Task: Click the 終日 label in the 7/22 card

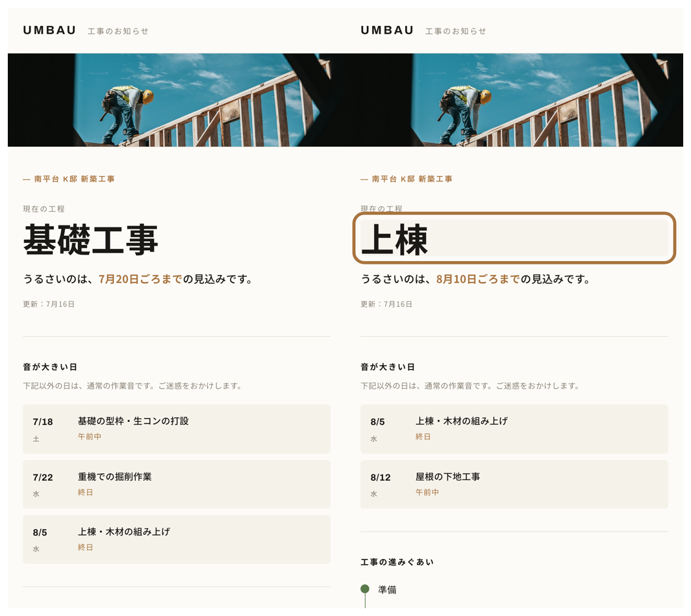Action: click(x=86, y=492)
